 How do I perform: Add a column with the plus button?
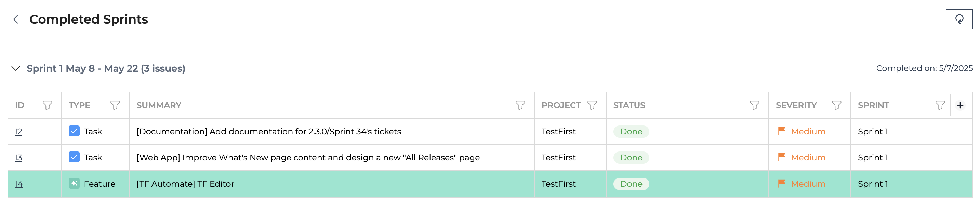[960, 105]
